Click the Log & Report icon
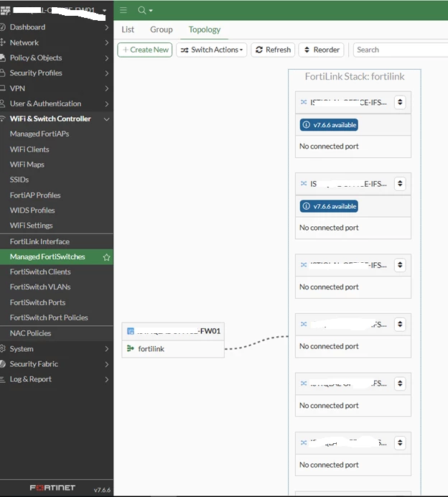The height and width of the screenshot is (497, 448). [3, 379]
